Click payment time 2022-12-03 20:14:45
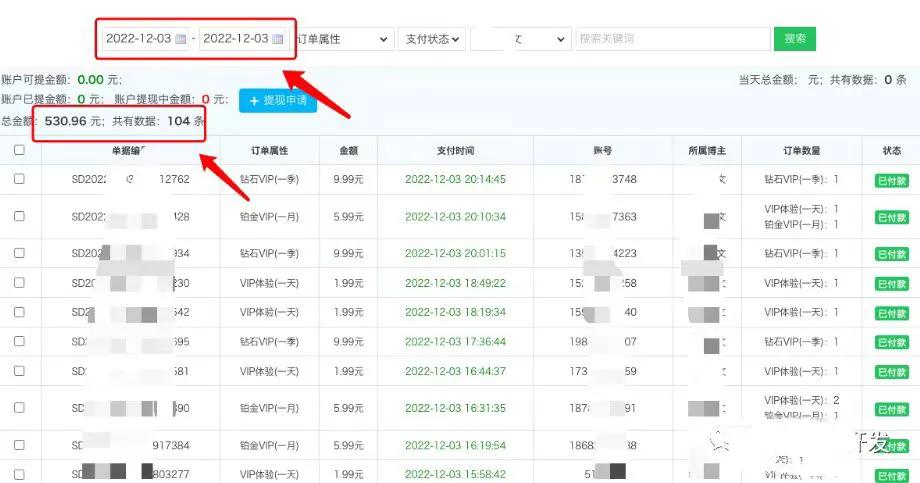Image resolution: width=920 pixels, height=483 pixels. pyautogui.click(x=455, y=180)
